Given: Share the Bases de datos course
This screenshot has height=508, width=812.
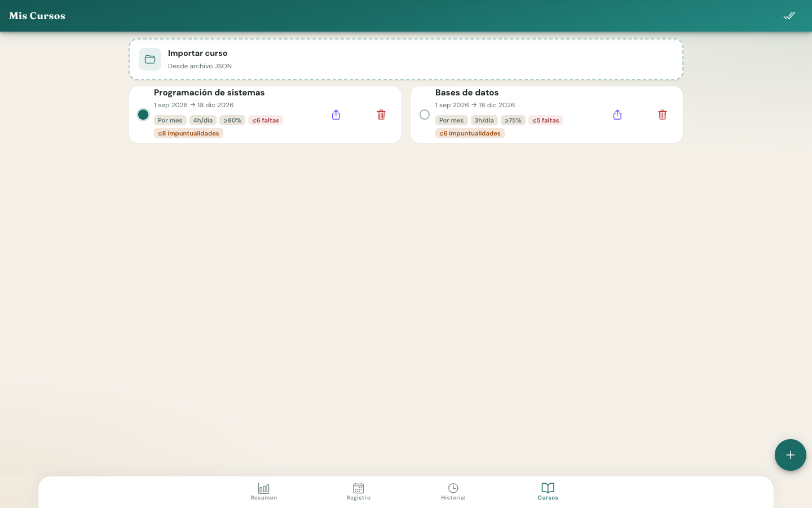Looking at the screenshot, I should 617,115.
